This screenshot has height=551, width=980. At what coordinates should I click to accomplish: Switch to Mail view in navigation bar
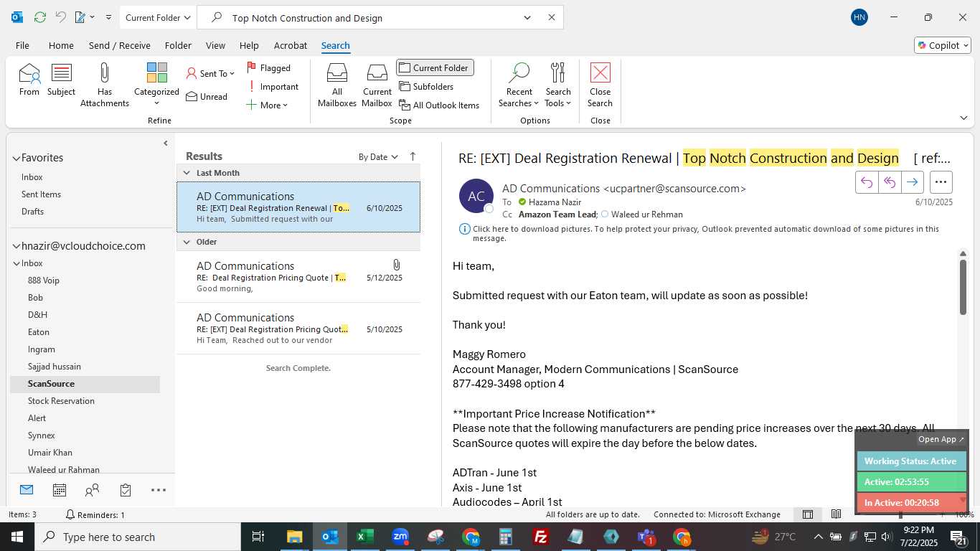(27, 490)
